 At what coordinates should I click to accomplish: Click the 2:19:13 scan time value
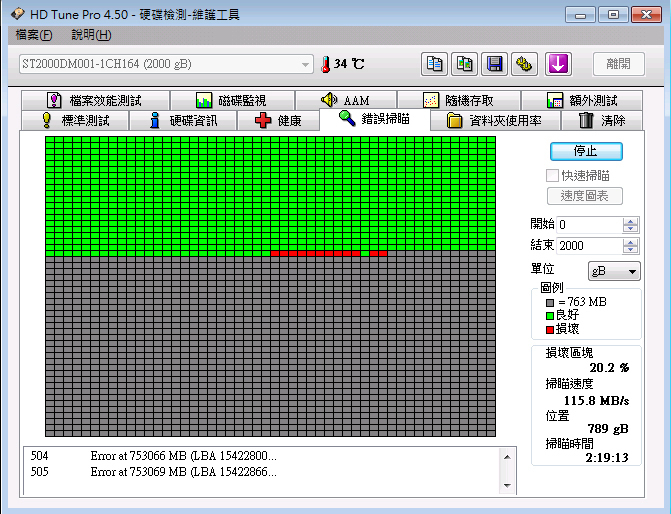(x=607, y=458)
